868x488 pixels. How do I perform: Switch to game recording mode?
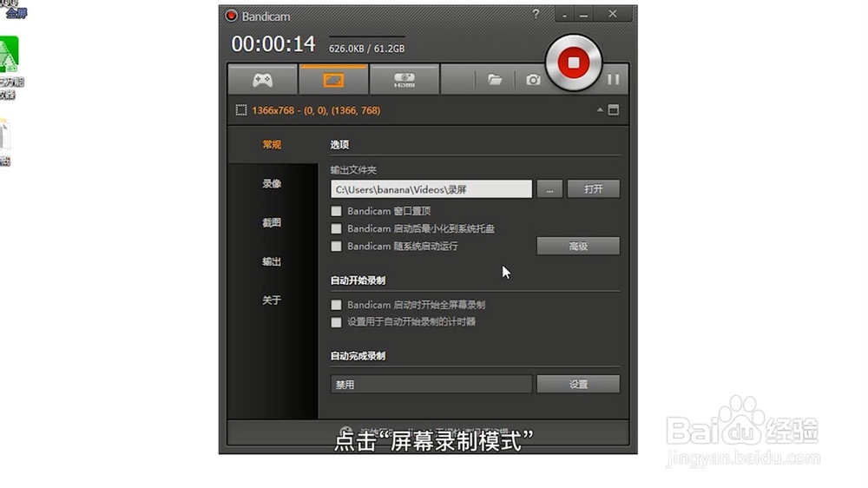coord(262,80)
